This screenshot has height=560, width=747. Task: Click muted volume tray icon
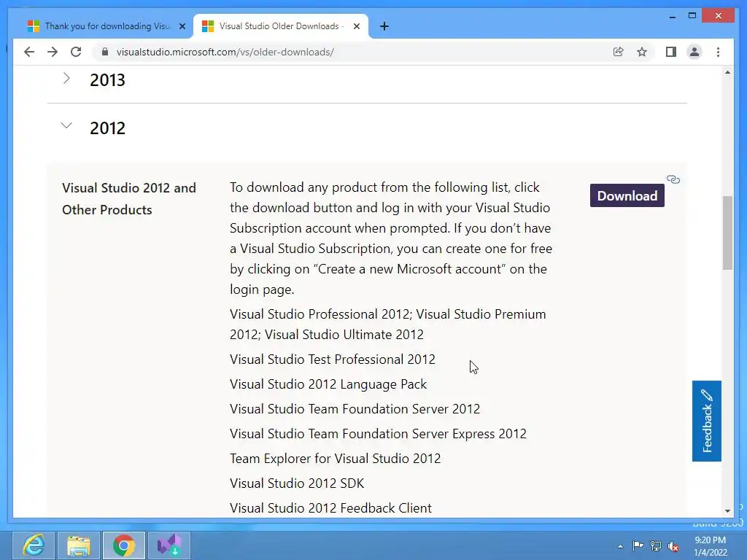(x=673, y=546)
